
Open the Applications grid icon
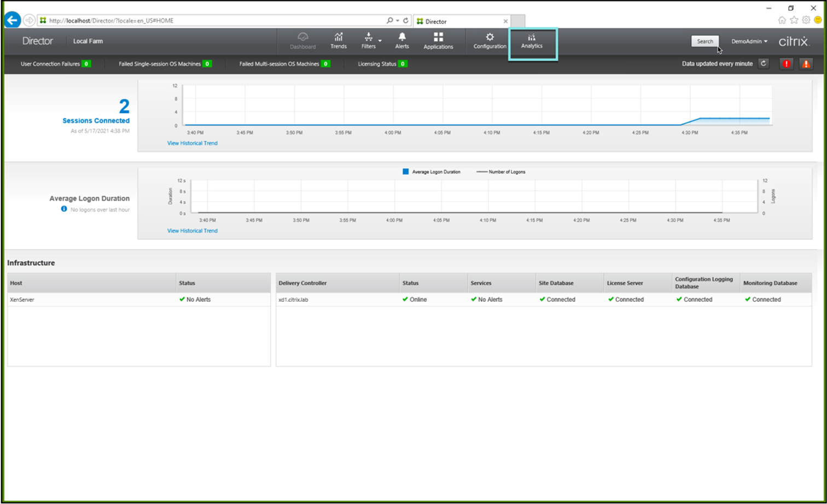[438, 40]
